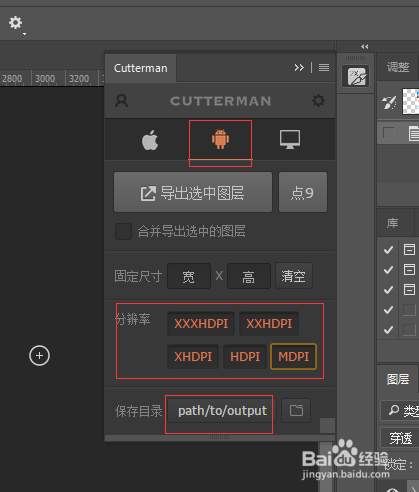Toggle the third checkmark in the history list
This screenshot has width=419, height=492.
pyautogui.click(x=388, y=290)
